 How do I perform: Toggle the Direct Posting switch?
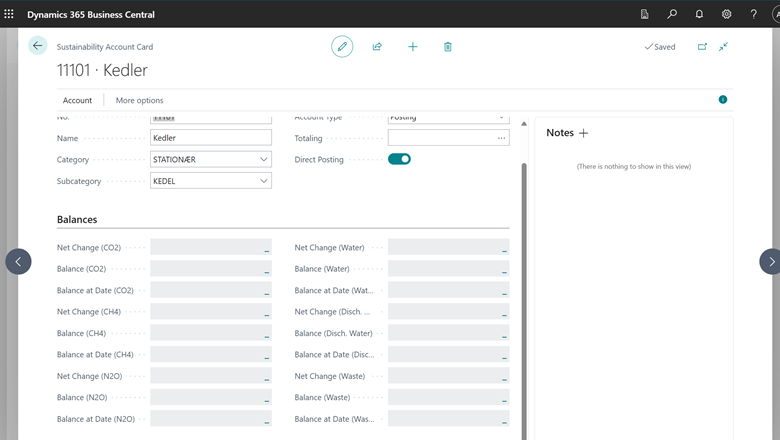click(x=399, y=159)
